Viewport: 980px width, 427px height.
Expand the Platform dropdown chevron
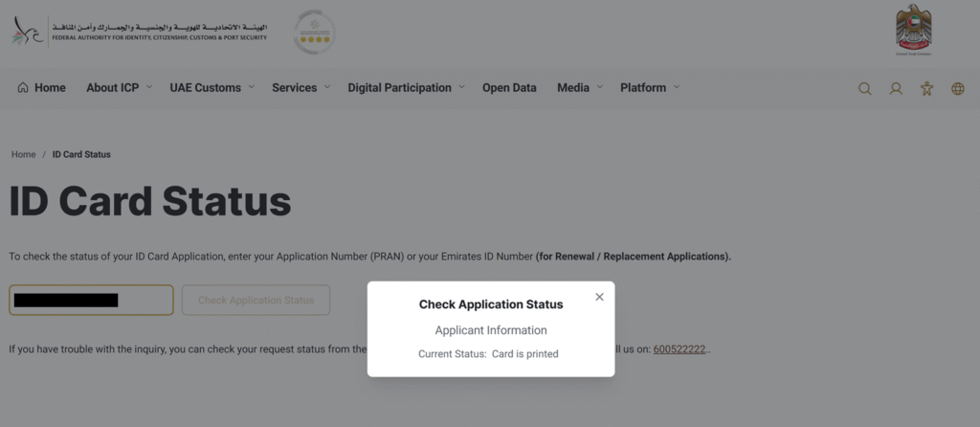[x=677, y=87]
